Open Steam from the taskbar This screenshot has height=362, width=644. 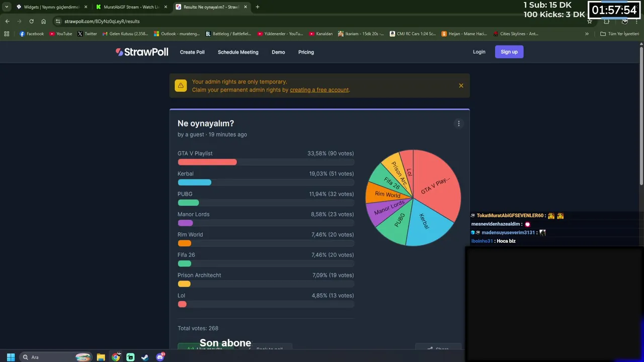point(145,357)
